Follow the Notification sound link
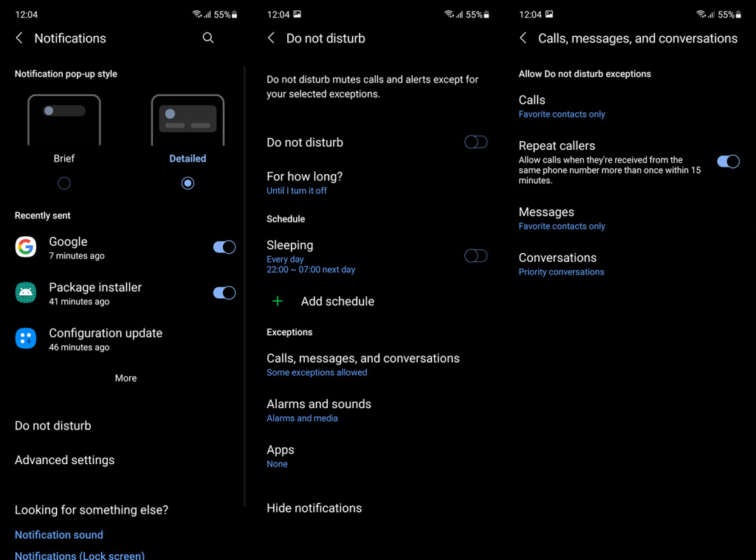756x560 pixels. (59, 535)
